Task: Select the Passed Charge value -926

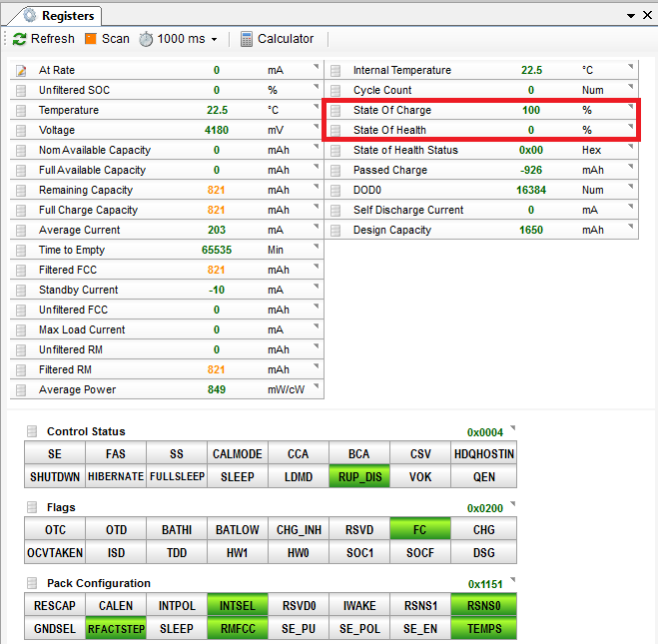Action: (x=531, y=171)
